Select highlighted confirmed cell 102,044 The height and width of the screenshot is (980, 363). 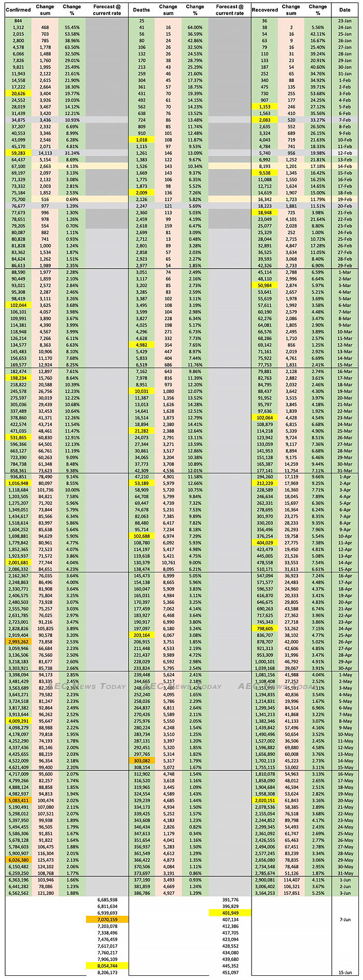18,305
